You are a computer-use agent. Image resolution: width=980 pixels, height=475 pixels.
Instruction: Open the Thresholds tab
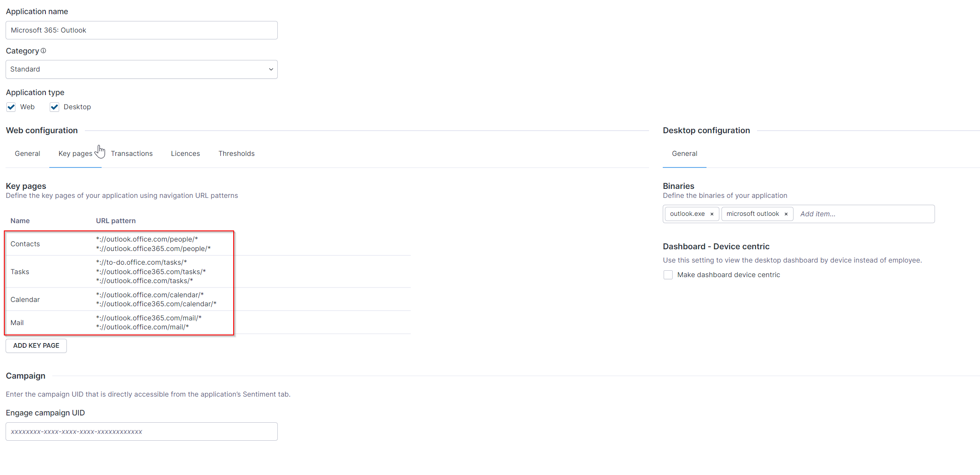(x=237, y=153)
